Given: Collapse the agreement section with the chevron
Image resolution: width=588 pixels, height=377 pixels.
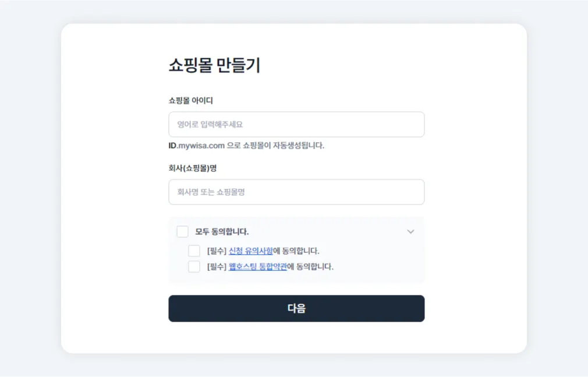Looking at the screenshot, I should coord(410,231).
